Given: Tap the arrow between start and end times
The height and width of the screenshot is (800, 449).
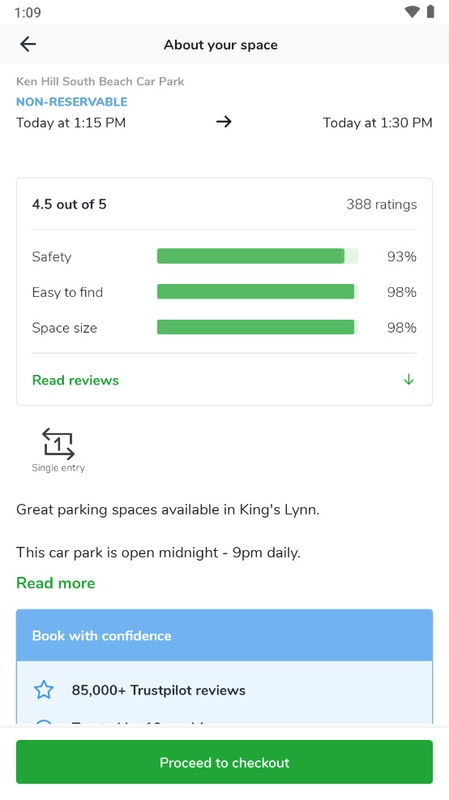Looking at the screenshot, I should tap(224, 122).
